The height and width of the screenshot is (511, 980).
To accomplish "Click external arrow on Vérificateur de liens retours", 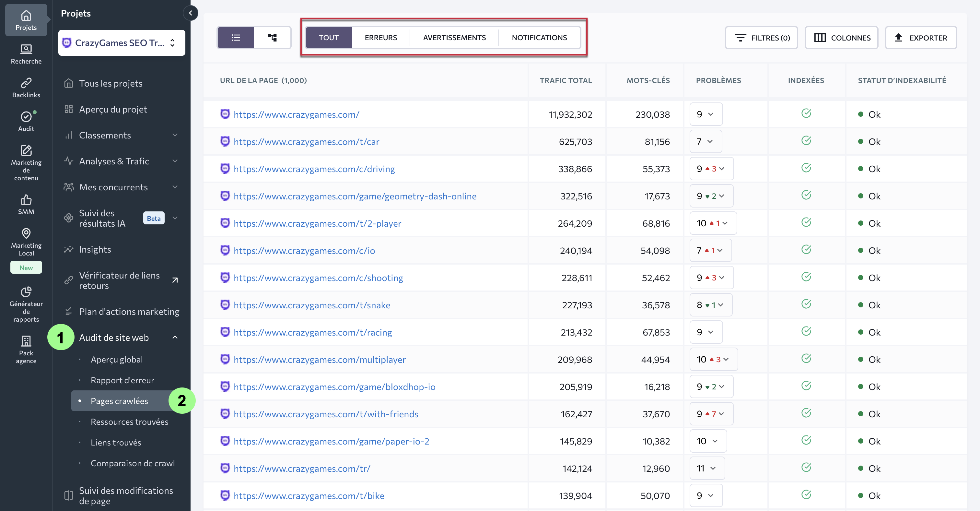I will point(175,280).
